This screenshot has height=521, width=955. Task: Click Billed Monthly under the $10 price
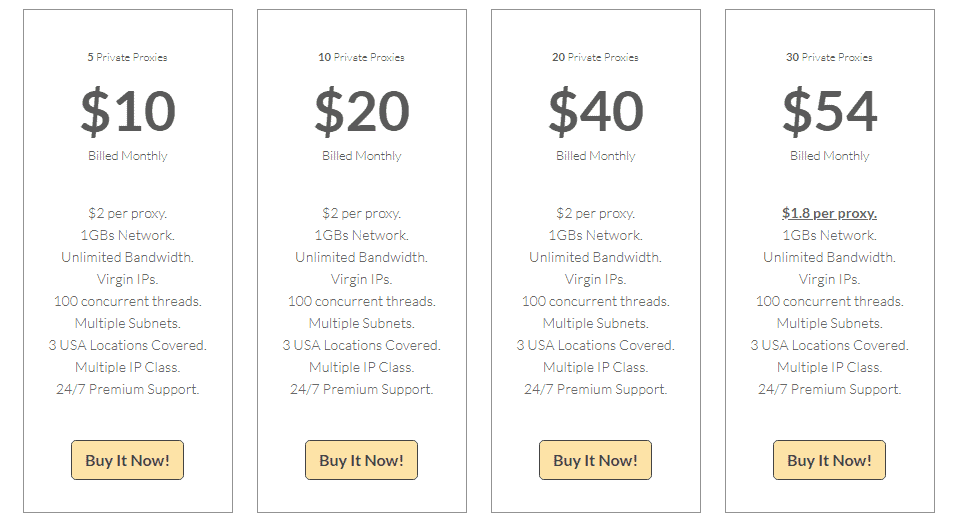127,156
